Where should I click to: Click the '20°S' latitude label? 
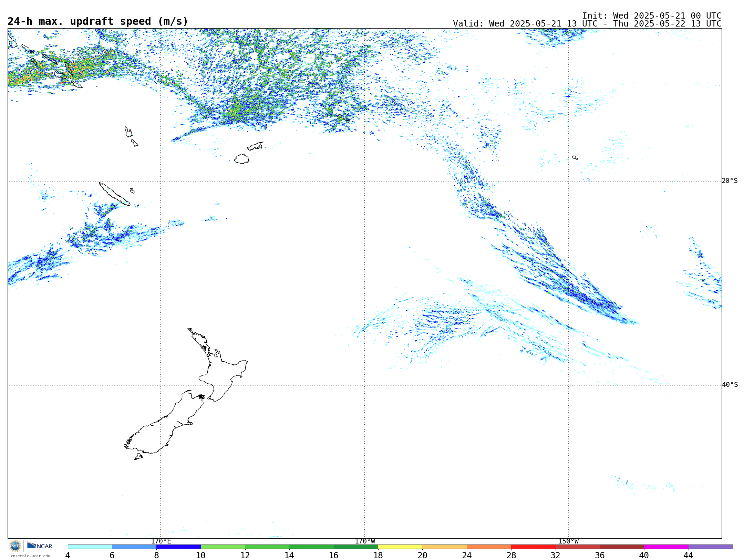730,181
